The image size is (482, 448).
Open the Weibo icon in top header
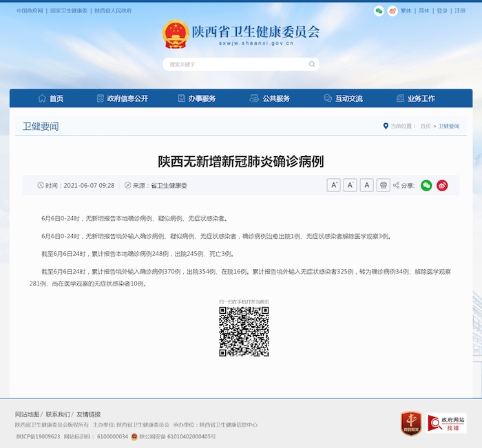(392, 11)
